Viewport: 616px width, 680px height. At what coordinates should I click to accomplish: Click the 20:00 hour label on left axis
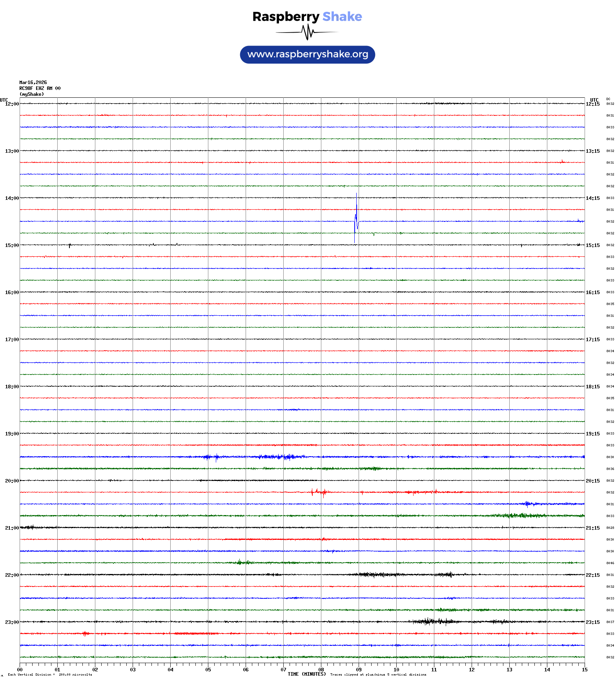point(12,481)
